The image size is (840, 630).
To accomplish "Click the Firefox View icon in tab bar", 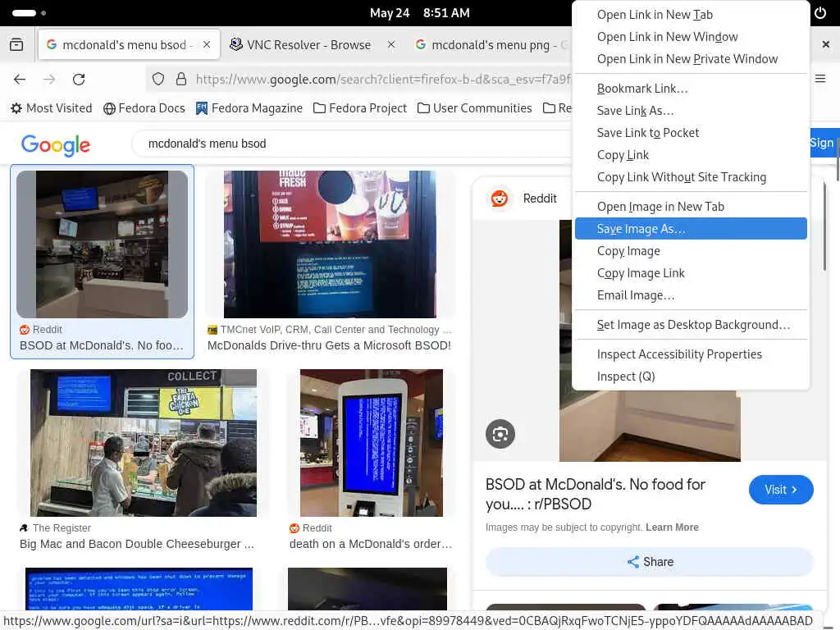I will tap(16, 44).
